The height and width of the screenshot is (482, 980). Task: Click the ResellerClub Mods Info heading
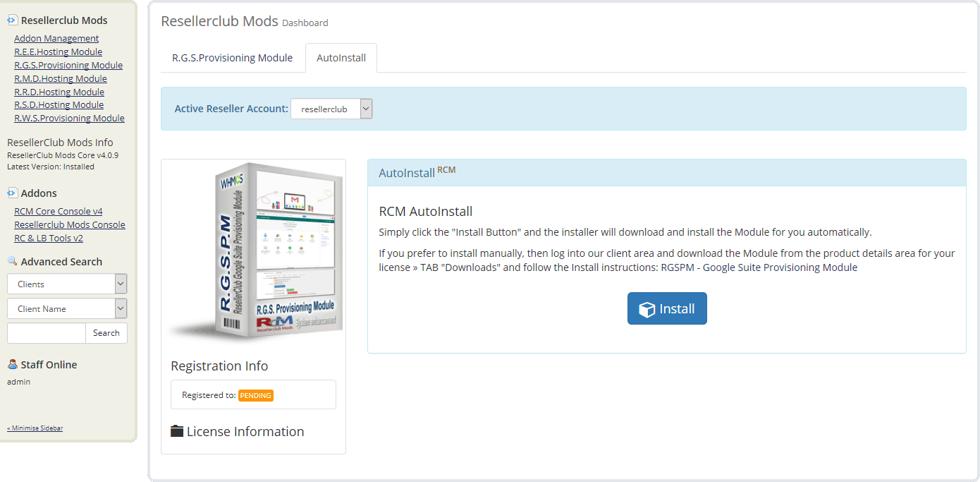click(x=60, y=143)
